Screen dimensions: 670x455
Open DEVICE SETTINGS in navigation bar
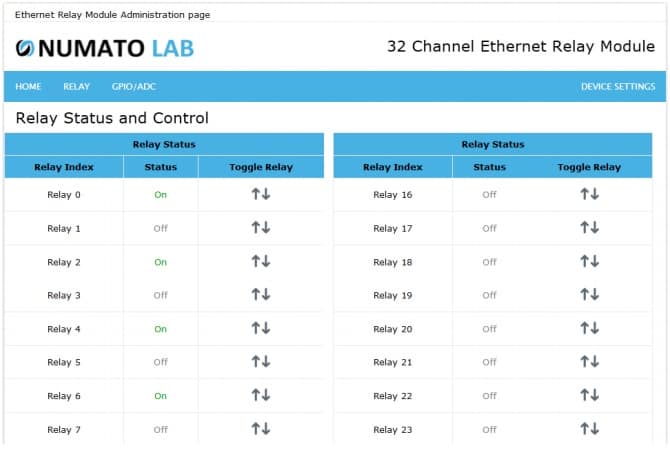pos(618,87)
